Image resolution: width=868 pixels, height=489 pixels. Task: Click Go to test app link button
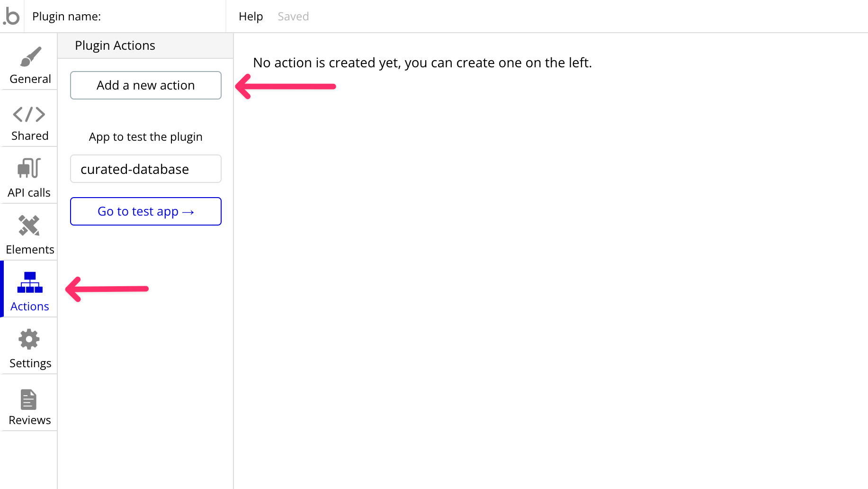pyautogui.click(x=145, y=211)
